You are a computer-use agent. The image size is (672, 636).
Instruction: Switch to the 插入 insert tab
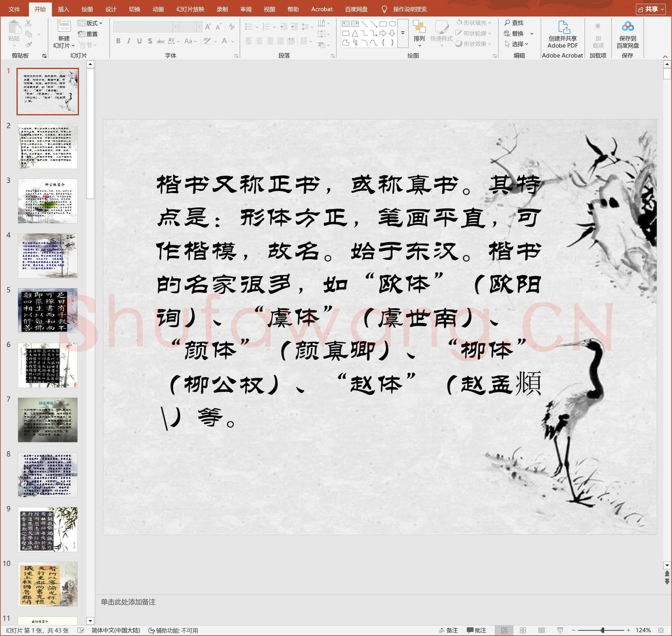tap(64, 9)
